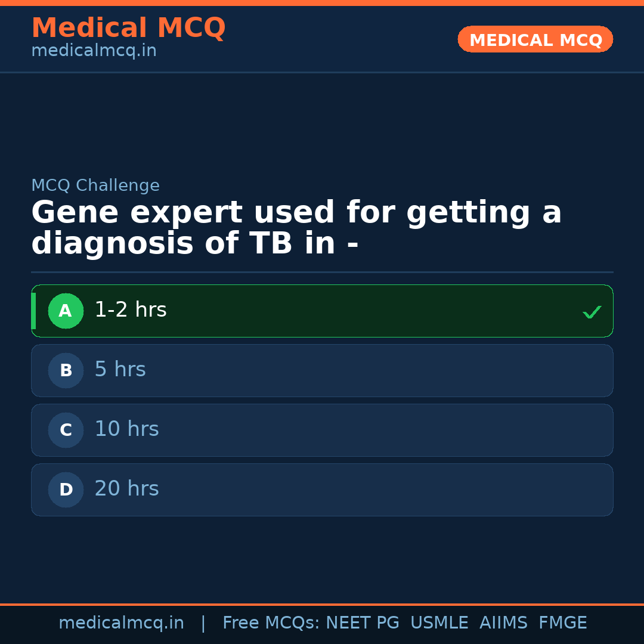
Task: Click the USMLE footer label
Action: coord(439,623)
